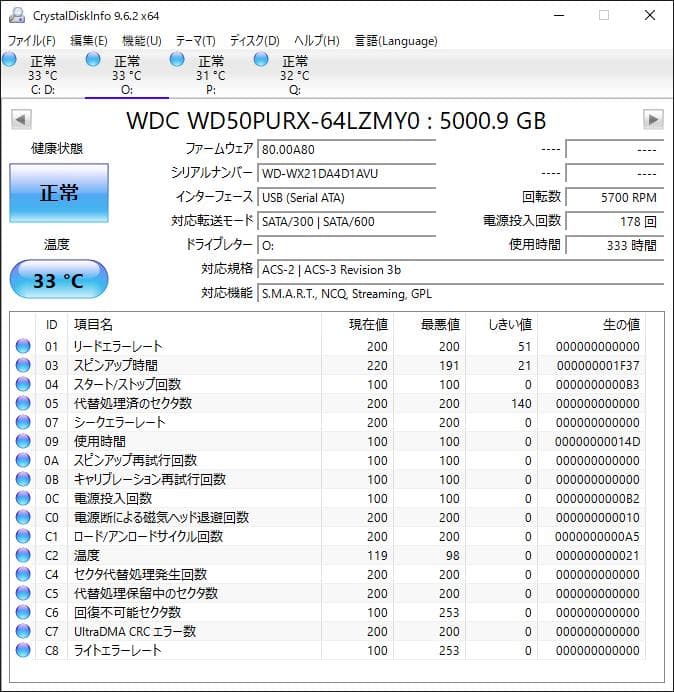Click the status orb for ID 09 使用時間
674x692 pixels.
[23, 441]
